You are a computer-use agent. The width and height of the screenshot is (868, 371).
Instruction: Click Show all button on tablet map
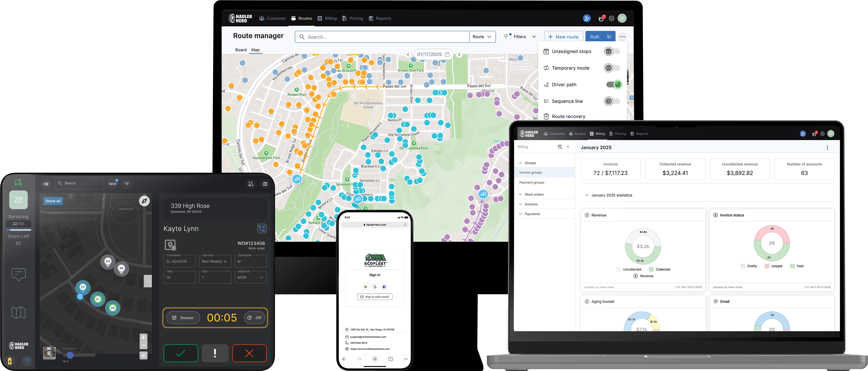click(53, 201)
